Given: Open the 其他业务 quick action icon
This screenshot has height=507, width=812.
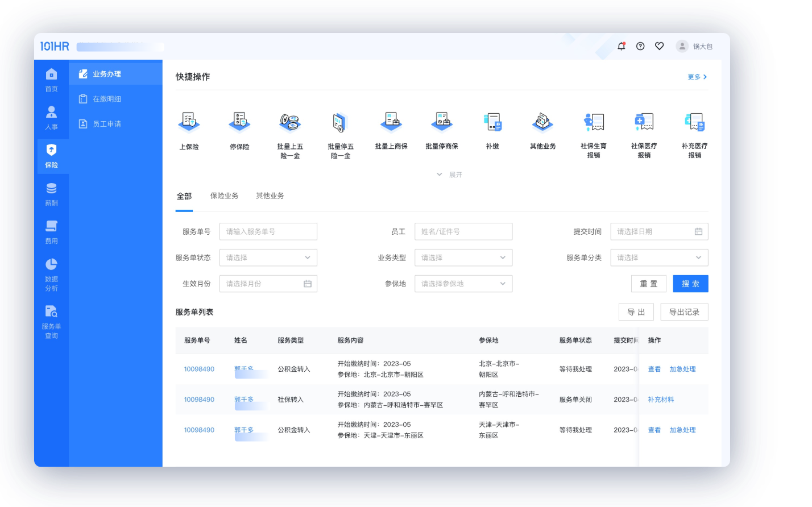Looking at the screenshot, I should 543,122.
